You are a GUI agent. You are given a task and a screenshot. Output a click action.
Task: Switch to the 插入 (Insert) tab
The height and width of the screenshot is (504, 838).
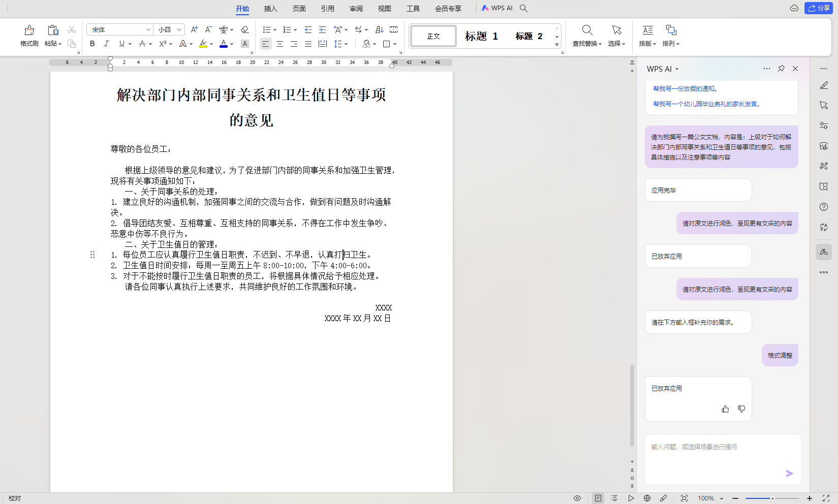[x=271, y=9]
